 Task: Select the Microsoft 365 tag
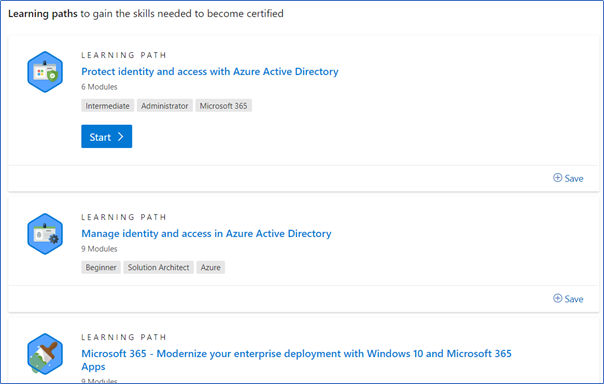[x=223, y=106]
